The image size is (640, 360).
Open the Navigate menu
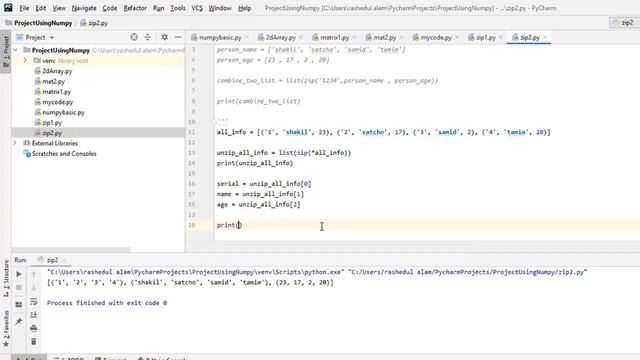pos(84,8)
